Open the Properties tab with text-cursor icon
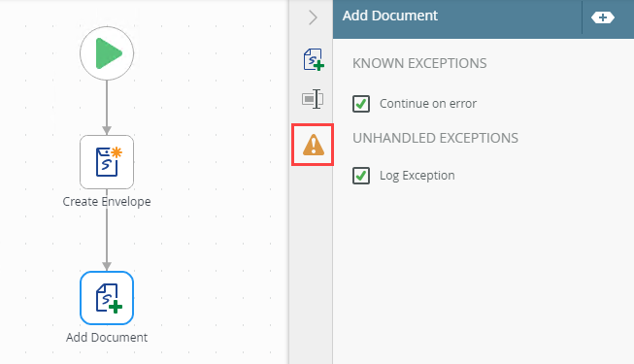 click(x=313, y=99)
